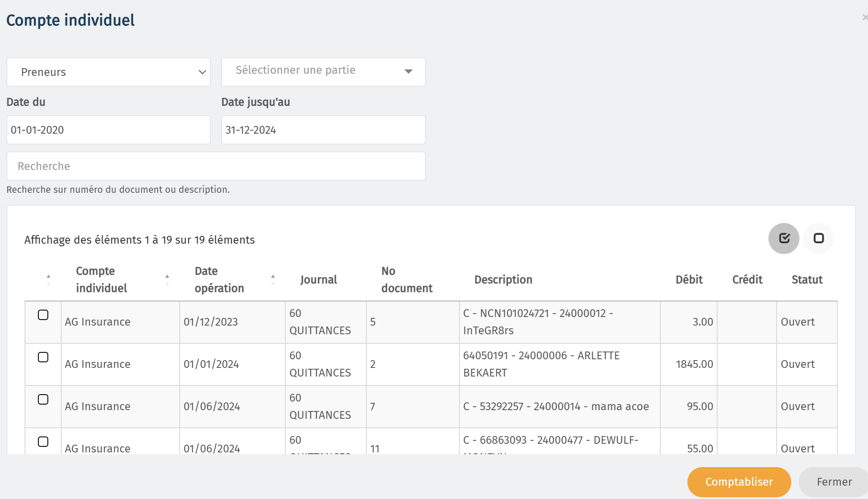The image size is (868, 499).
Task: Click AG Insurance in the 01/01/2024 row
Action: pyautogui.click(x=98, y=364)
